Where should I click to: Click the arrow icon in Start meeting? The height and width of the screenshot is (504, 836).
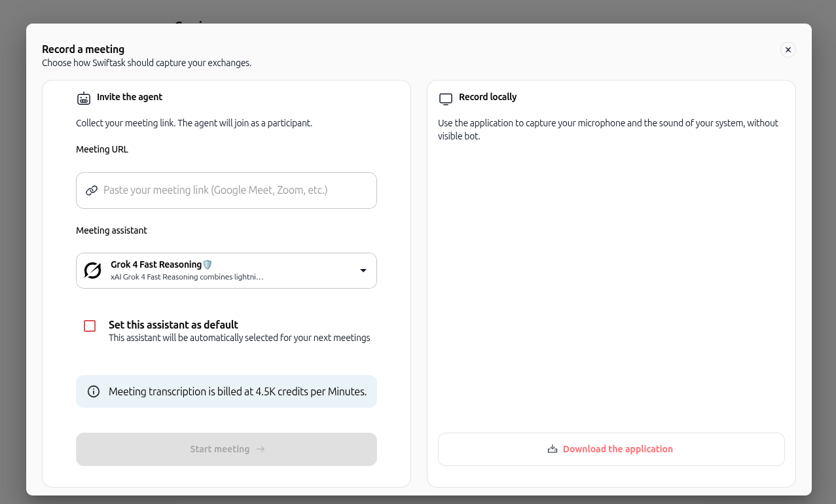pos(261,449)
